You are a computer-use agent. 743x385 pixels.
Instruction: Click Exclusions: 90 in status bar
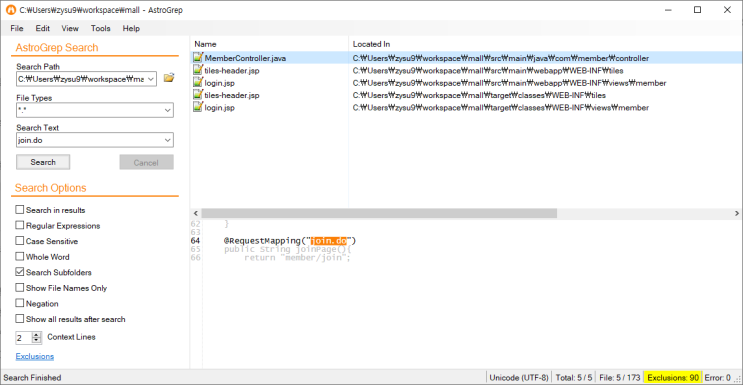(673, 378)
